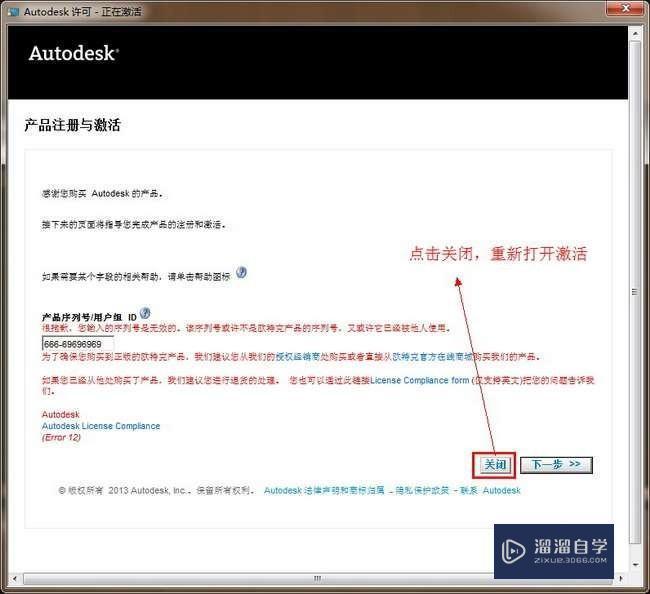Screen dimensions: 650x594
Task: Click the horizontal scrollbar left arrow
Action: point(15,579)
